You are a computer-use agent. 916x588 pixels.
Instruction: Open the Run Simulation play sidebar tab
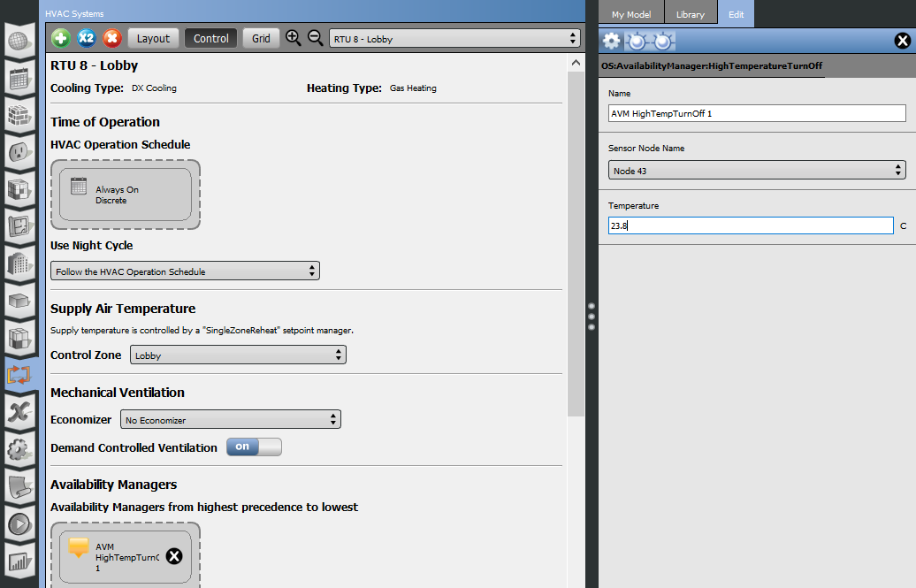pyautogui.click(x=19, y=523)
